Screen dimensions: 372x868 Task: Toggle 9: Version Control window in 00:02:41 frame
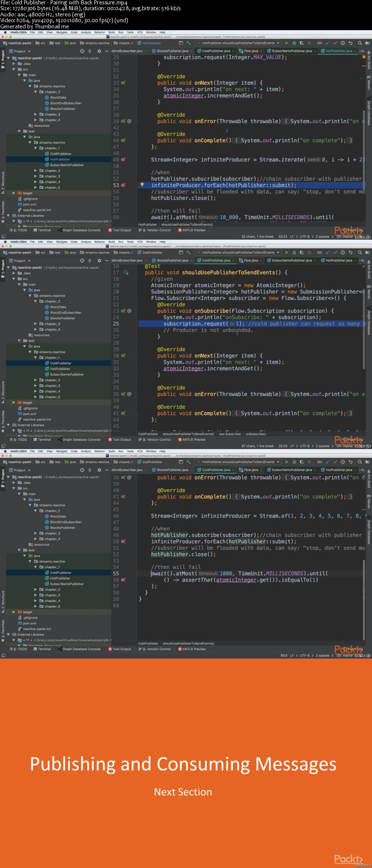[154, 649]
